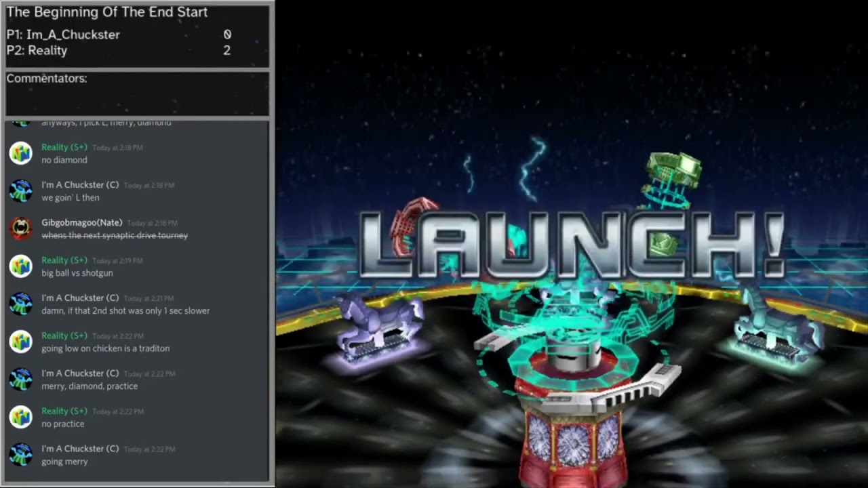Open Reality (S+) username above 'no diamond'
The height and width of the screenshot is (488, 868).
[x=64, y=147]
